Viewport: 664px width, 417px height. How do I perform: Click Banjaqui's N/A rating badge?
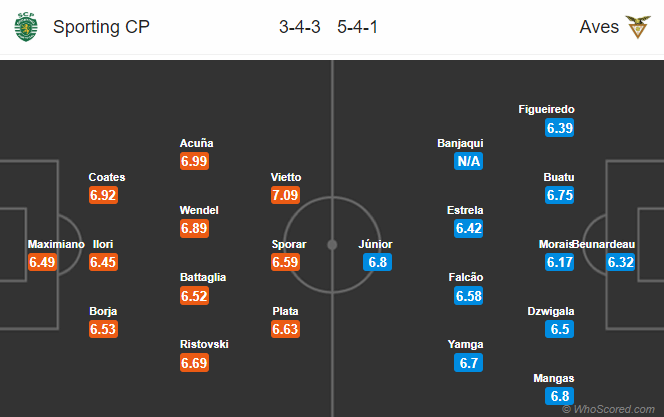pyautogui.click(x=468, y=161)
